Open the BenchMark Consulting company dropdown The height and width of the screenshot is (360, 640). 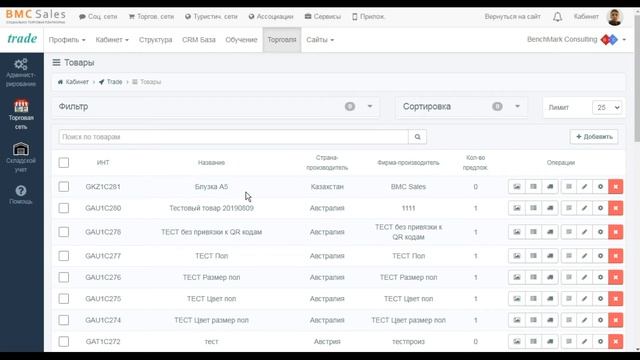click(576, 40)
